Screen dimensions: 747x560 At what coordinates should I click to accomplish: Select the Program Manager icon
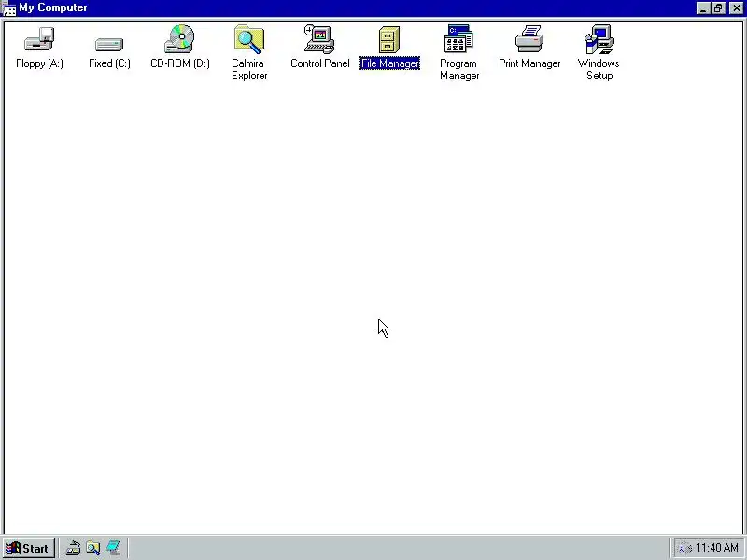click(458, 38)
